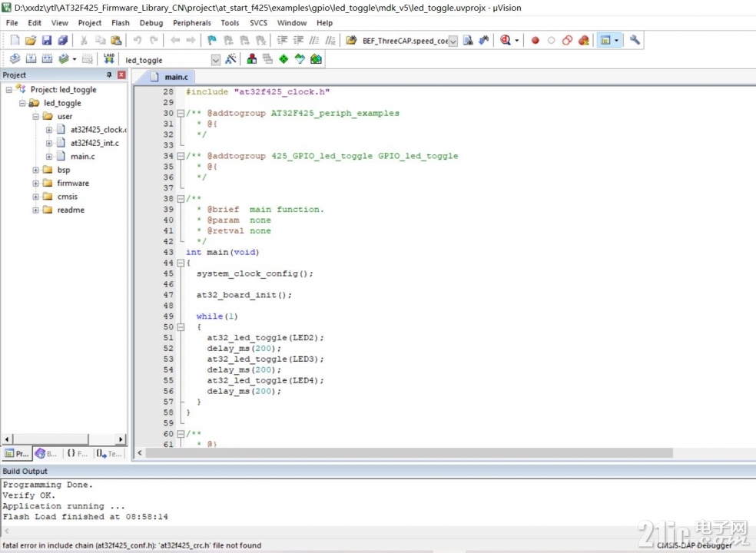756x553 pixels.
Task: Expand at32f425_int.c file node
Action: point(49,143)
